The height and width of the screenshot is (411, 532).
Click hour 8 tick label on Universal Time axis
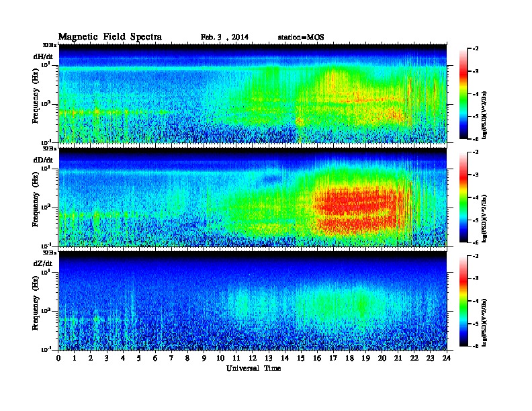pos(187,359)
